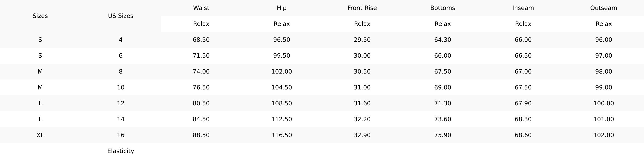Click the Elasticity label below the table

coord(120,151)
